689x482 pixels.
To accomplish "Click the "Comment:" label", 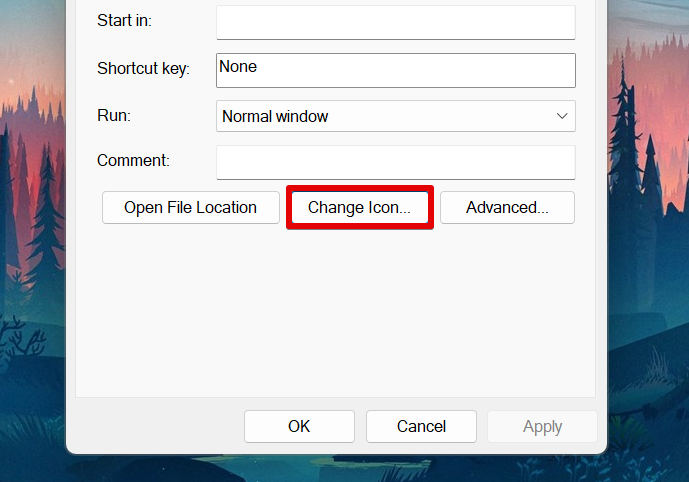I will coord(133,160).
